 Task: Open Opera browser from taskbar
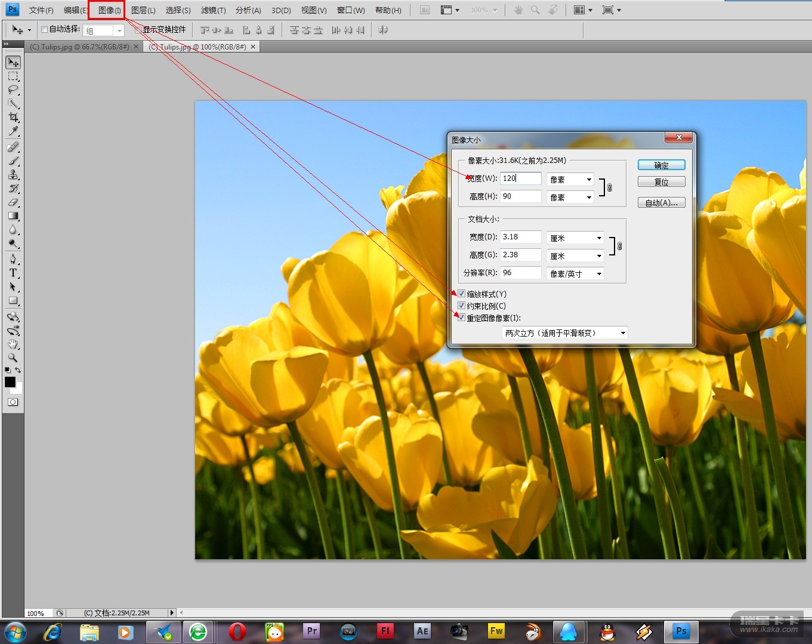pyautogui.click(x=237, y=631)
